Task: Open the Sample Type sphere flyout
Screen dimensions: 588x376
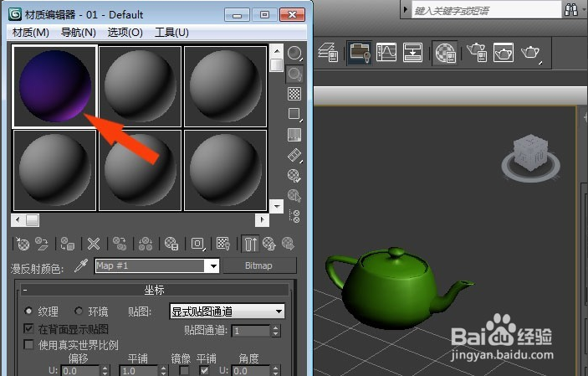Action: point(294,53)
